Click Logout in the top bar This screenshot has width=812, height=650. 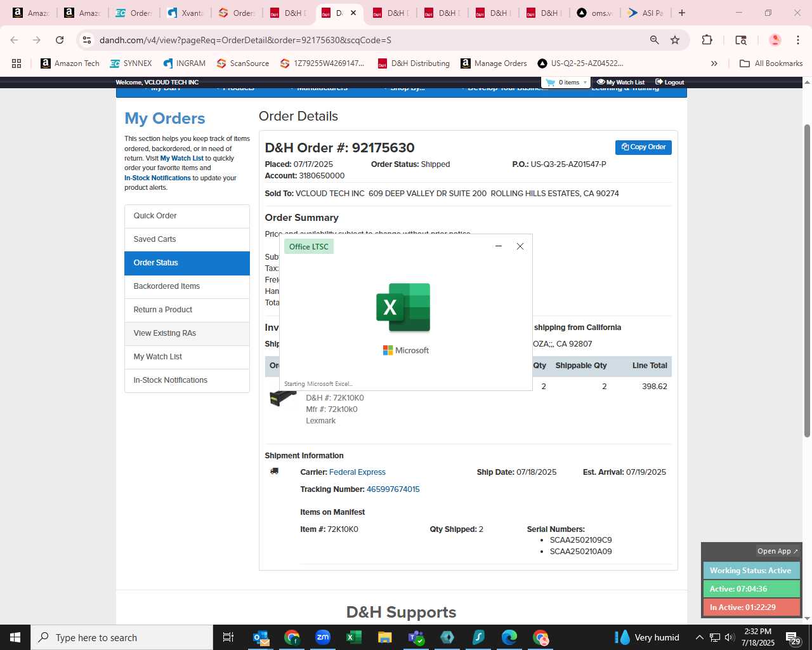pyautogui.click(x=670, y=83)
